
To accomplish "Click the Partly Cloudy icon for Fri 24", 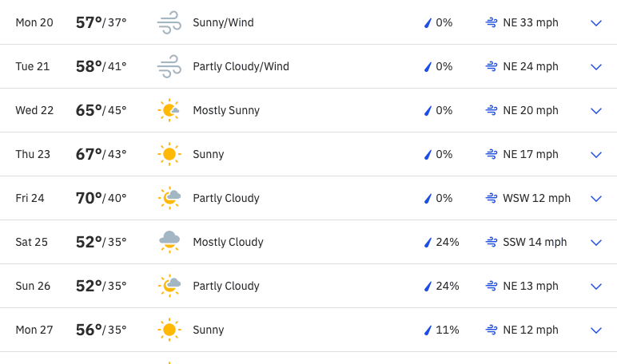I will 169,198.
